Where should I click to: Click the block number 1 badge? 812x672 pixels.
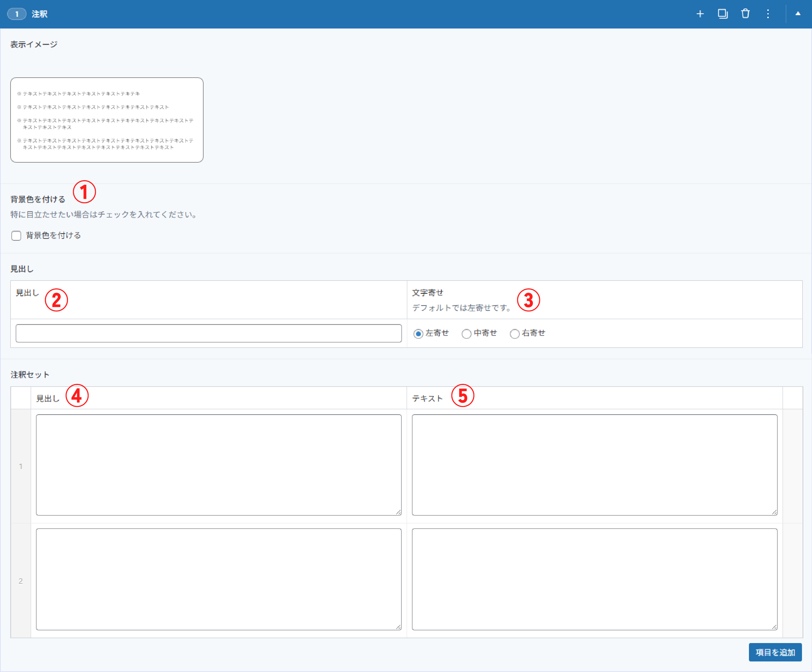(17, 14)
